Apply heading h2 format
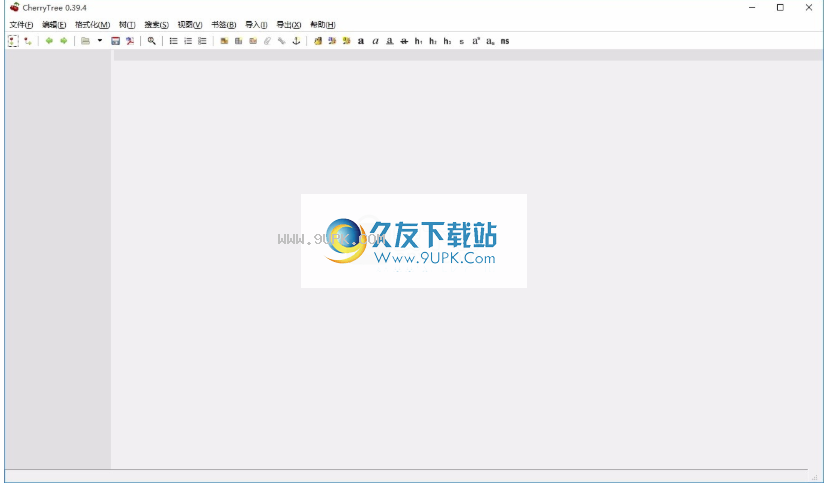Viewport: 828px width, 483px height. [433, 41]
